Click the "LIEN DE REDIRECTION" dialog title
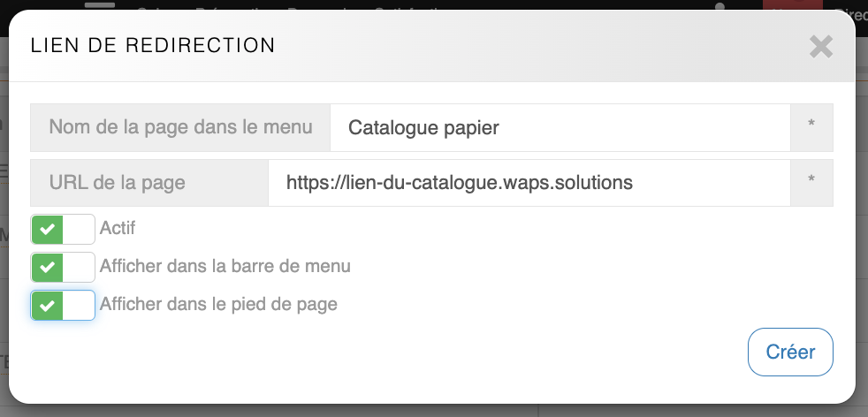The height and width of the screenshot is (417, 868). click(153, 46)
